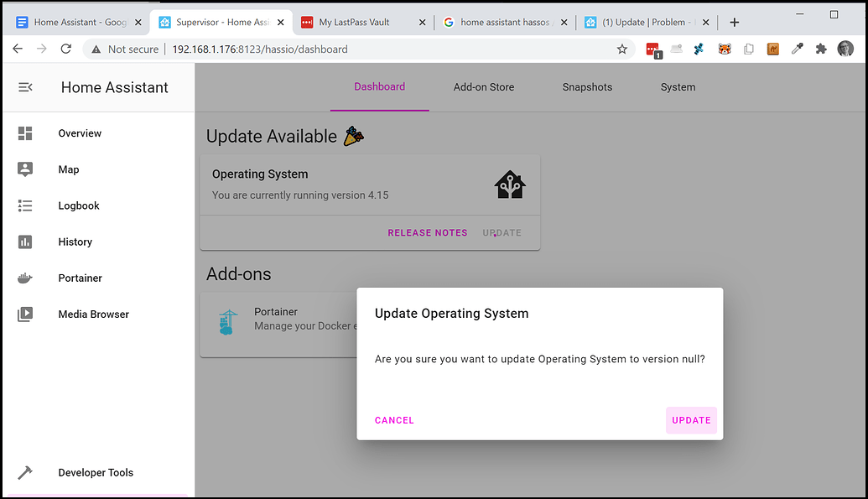Viewport: 868px width, 499px height.
Task: Open a new browser tab
Action: point(735,22)
